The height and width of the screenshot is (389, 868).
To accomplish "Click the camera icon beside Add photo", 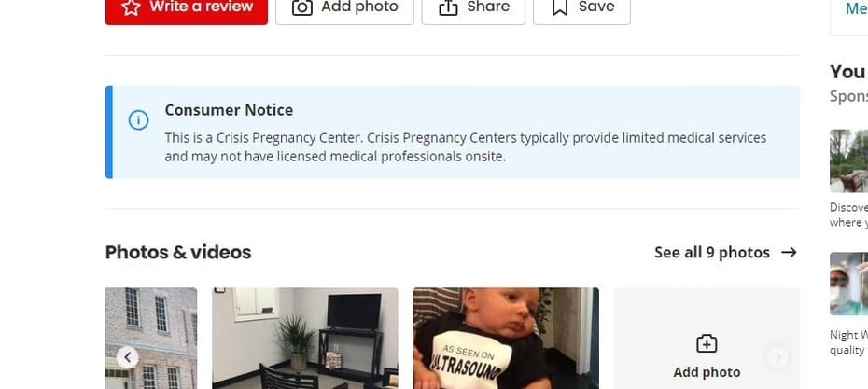I will tap(302, 7).
